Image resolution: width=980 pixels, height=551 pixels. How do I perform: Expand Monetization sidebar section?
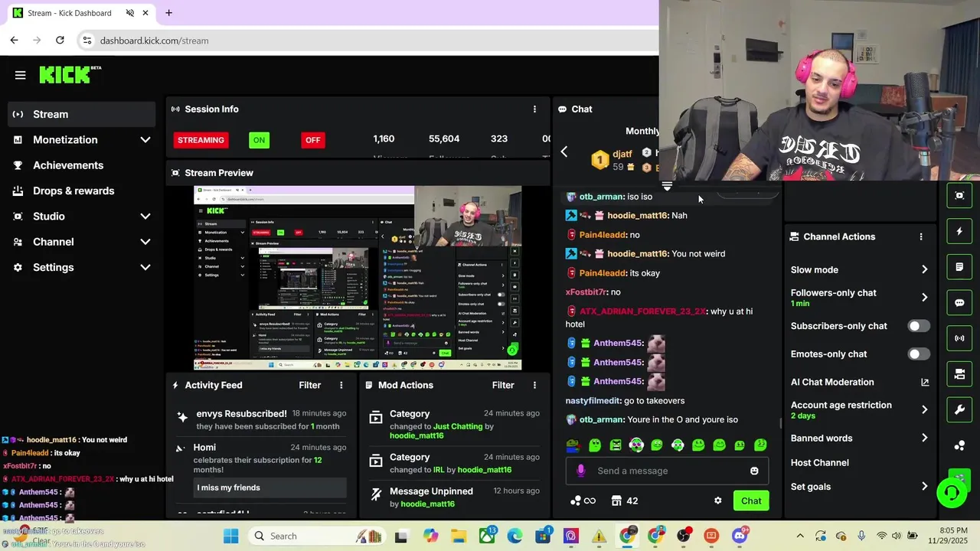pyautogui.click(x=145, y=140)
